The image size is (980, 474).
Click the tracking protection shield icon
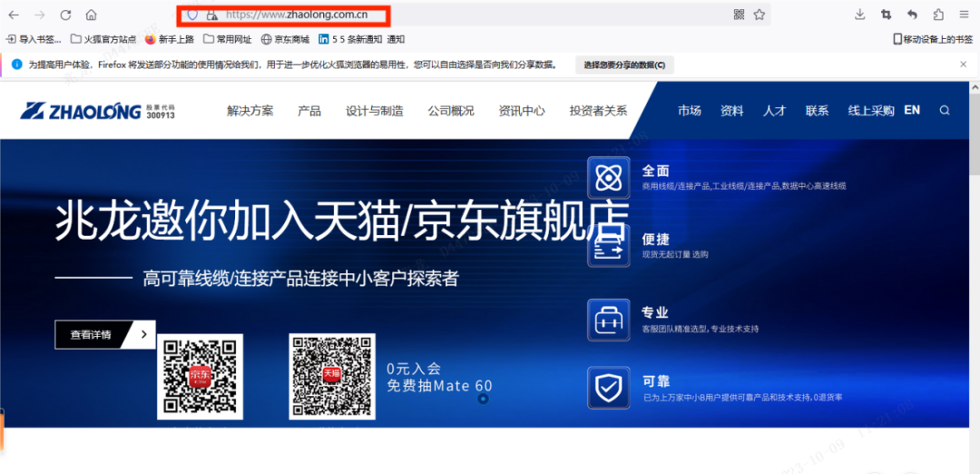[192, 15]
